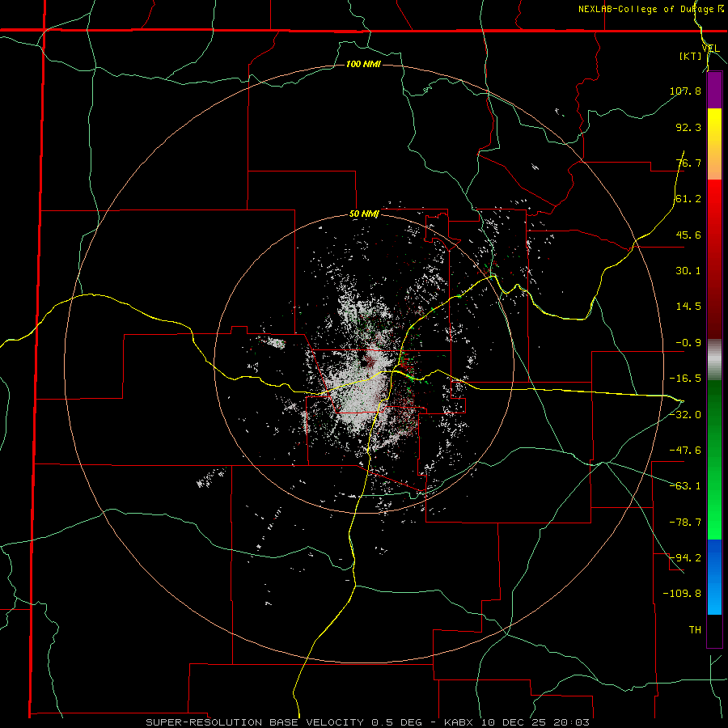Click the [KT] units label
This screenshot has height=728, width=728.
[x=691, y=57]
